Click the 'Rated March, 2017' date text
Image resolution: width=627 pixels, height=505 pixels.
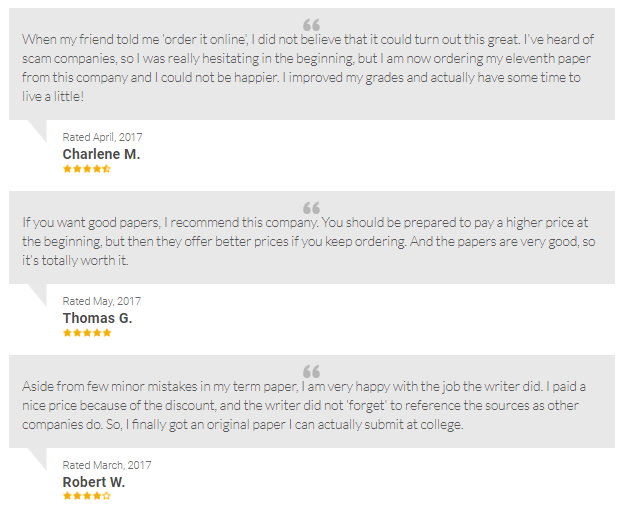click(107, 465)
